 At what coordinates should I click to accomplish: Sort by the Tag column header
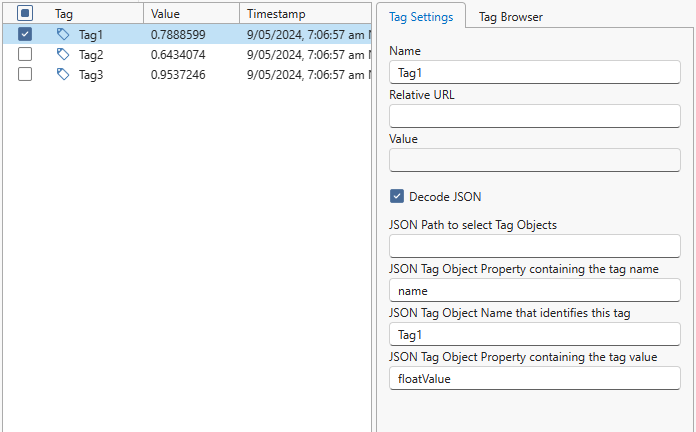[95, 14]
